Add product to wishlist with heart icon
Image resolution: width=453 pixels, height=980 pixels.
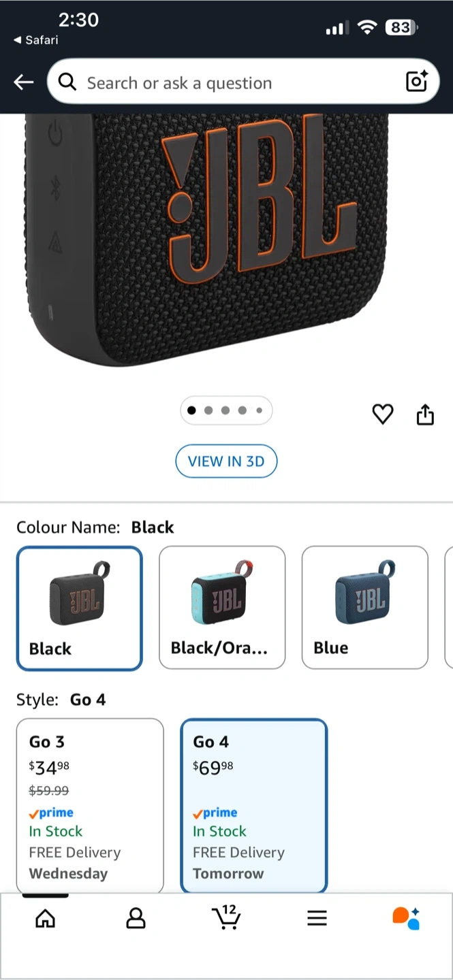coord(383,414)
